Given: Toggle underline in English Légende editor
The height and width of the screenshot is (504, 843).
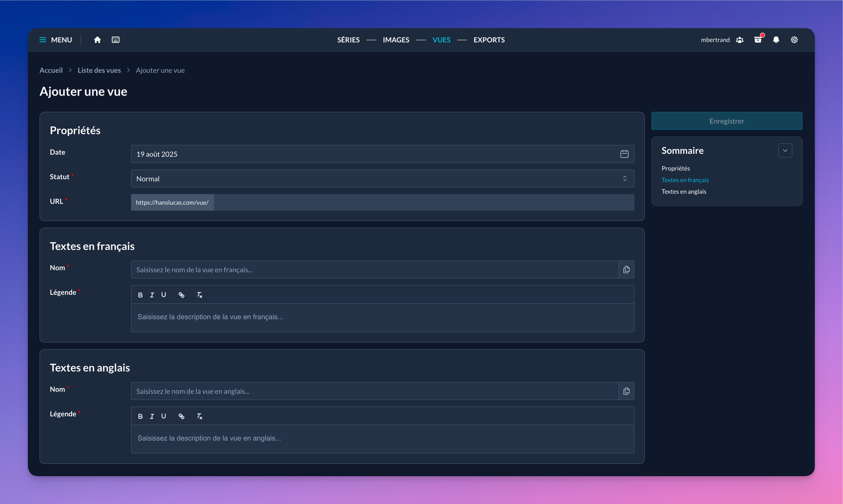Looking at the screenshot, I should coord(164,416).
